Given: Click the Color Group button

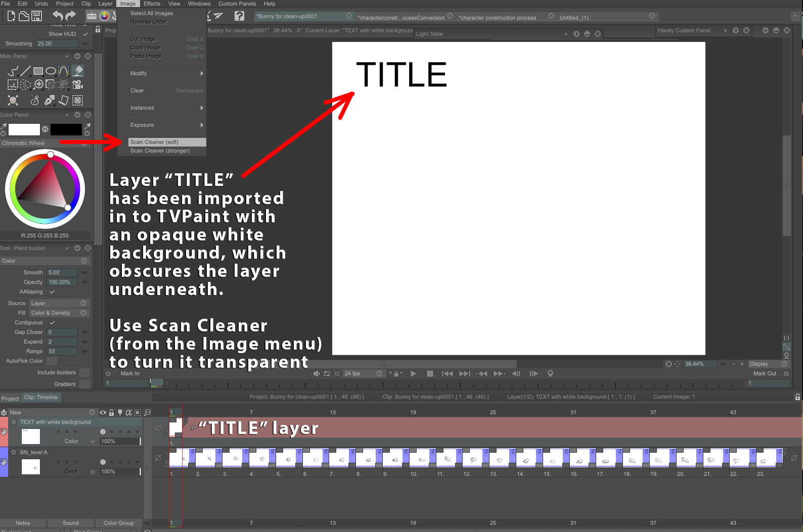Looking at the screenshot, I should [x=119, y=523].
